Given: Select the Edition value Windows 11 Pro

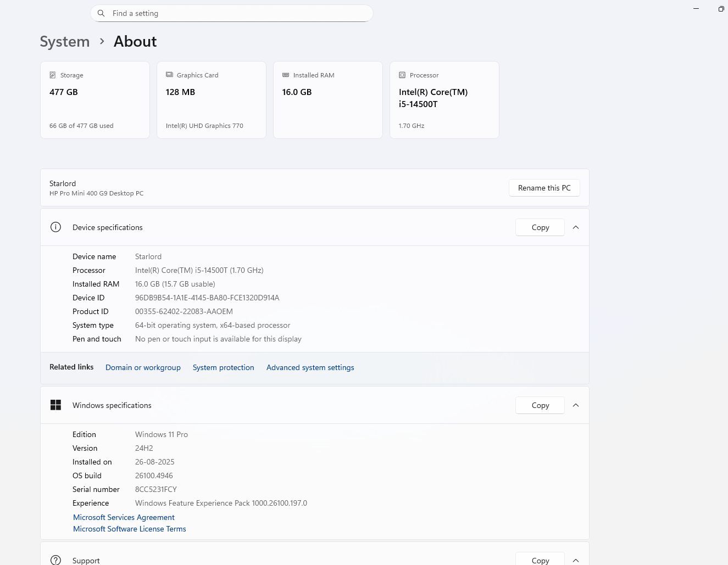Looking at the screenshot, I should point(162,434).
